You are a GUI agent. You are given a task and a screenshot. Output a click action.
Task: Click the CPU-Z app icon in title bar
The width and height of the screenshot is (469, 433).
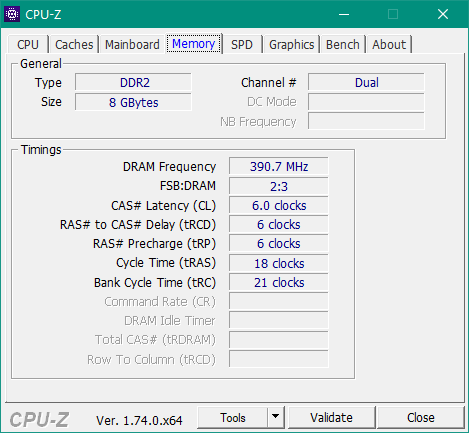[12, 14]
